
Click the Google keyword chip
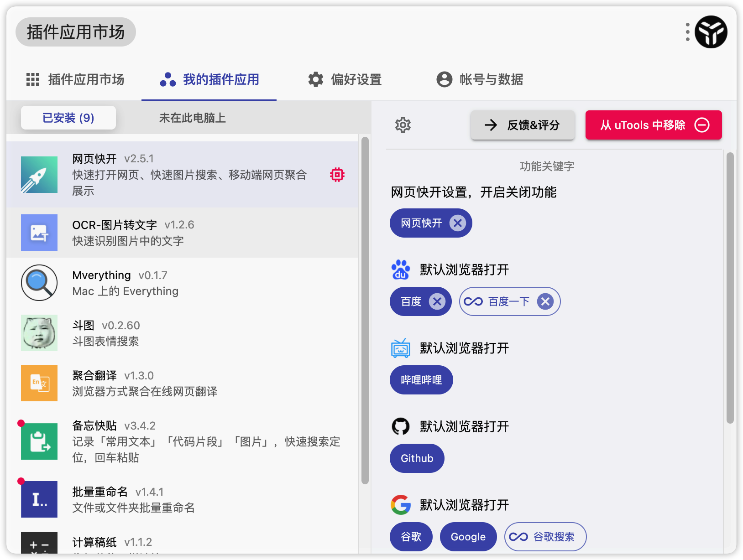[x=468, y=537]
